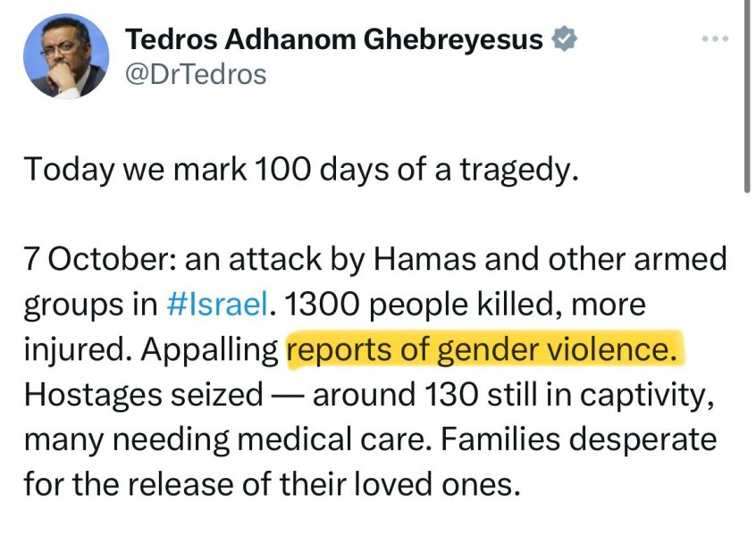The image size is (756, 536).
Task: Click the yellow highlighted 'reports of gender violence' text
Action: 484,350
